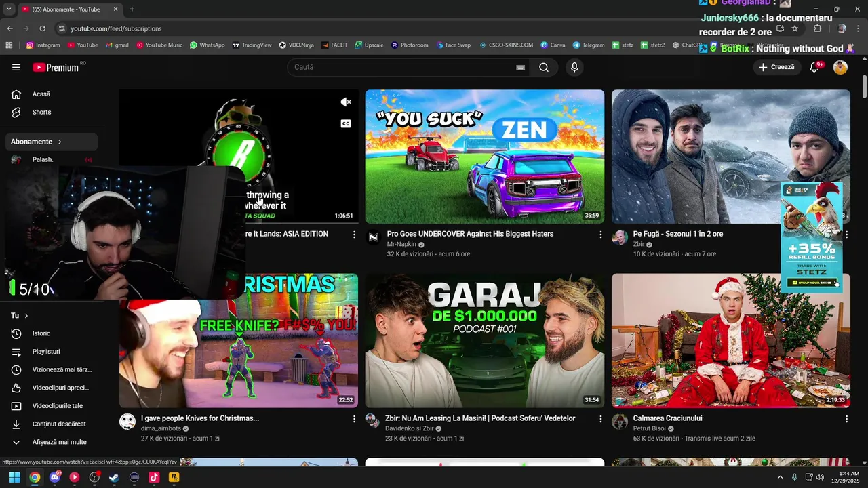This screenshot has width=868, height=488.
Task: Expand the Abonamente section
Action: coord(53,142)
